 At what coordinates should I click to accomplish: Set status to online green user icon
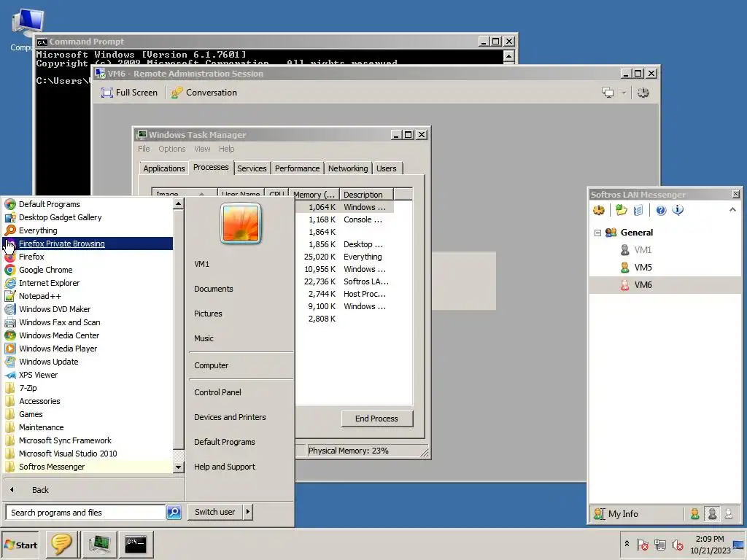coord(695,514)
